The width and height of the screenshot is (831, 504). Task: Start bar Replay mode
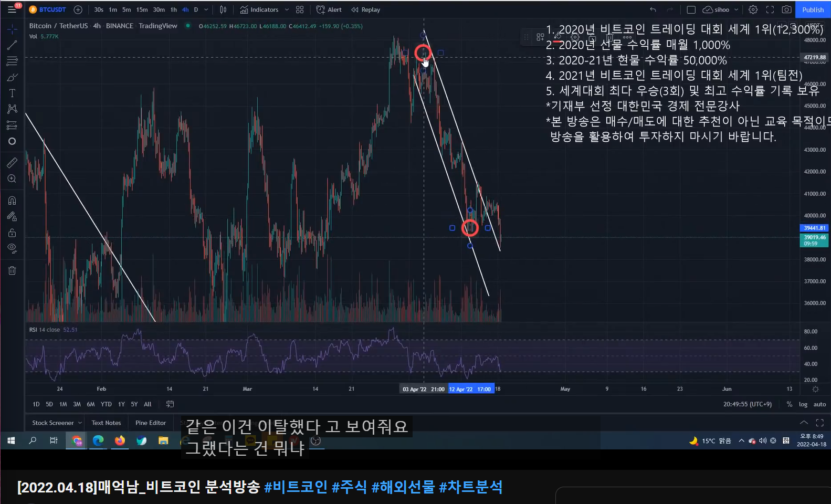[x=365, y=9]
